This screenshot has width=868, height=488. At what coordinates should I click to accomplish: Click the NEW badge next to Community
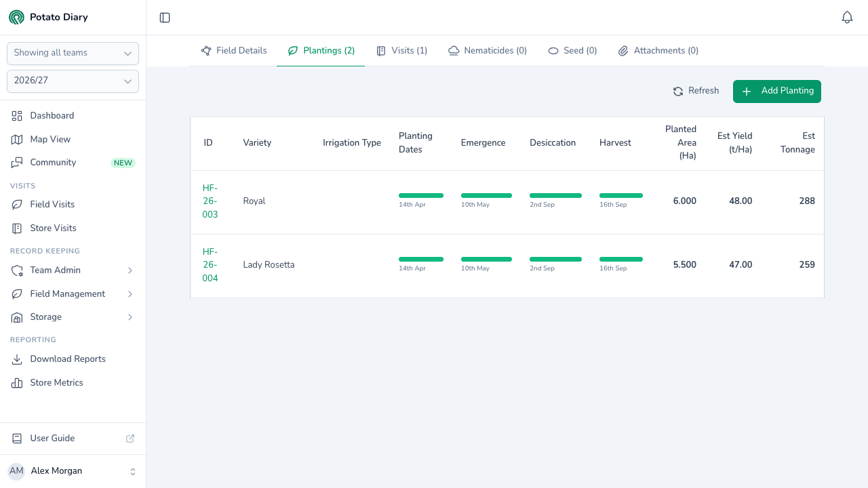coord(123,163)
